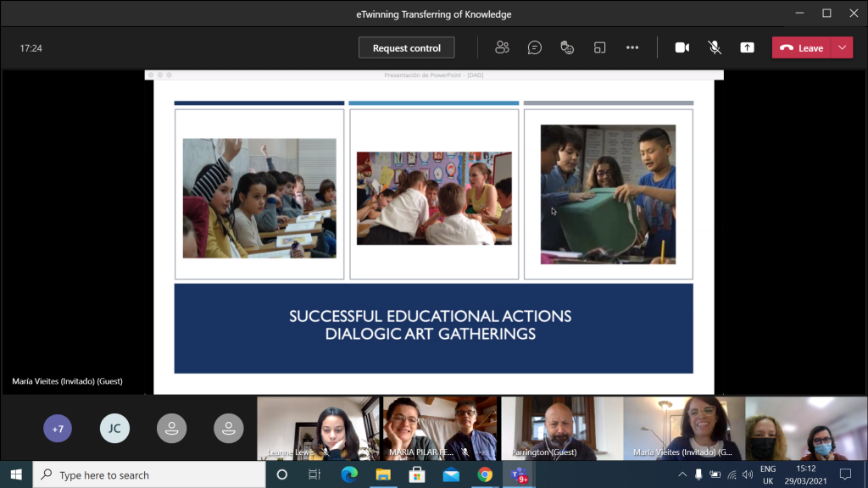Open the Windows notification center
Viewport: 868px width, 488px height.
844,474
